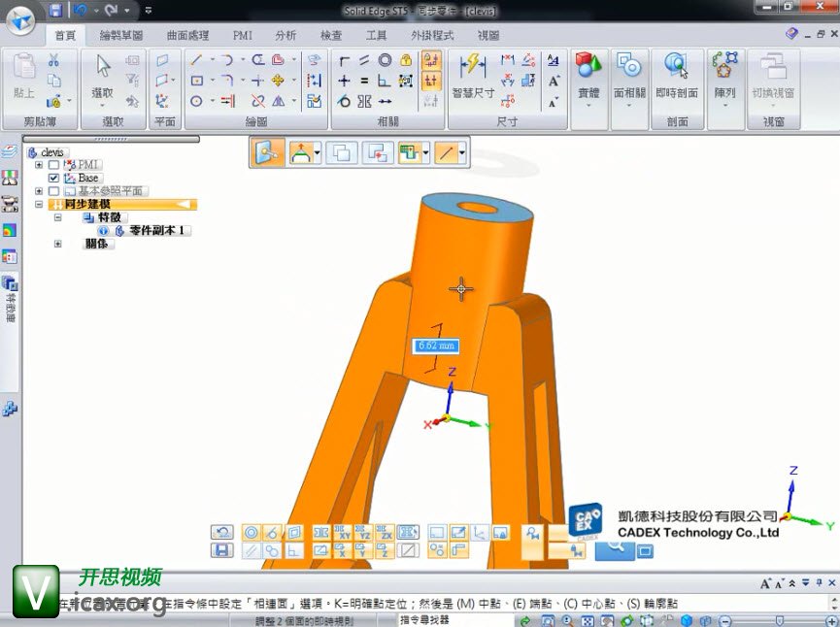
Task: Select the 零件副本 1 tree item
Action: 159,231
